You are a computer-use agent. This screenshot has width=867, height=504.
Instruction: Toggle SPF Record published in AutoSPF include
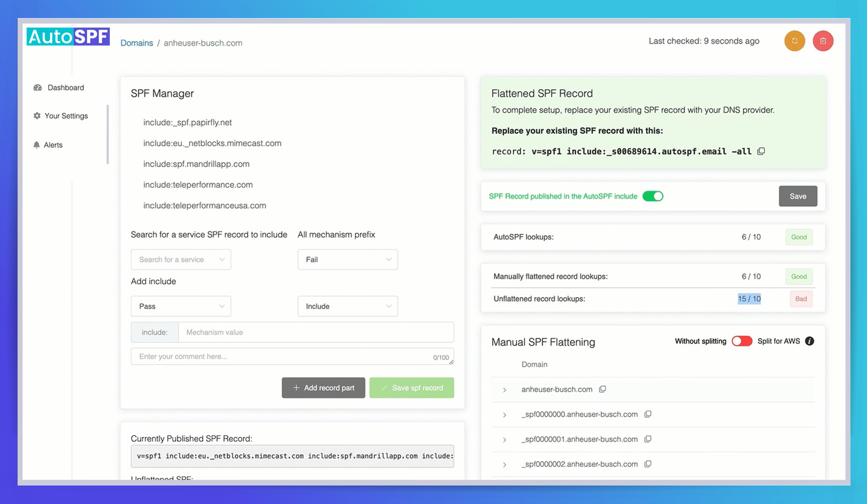pos(652,196)
